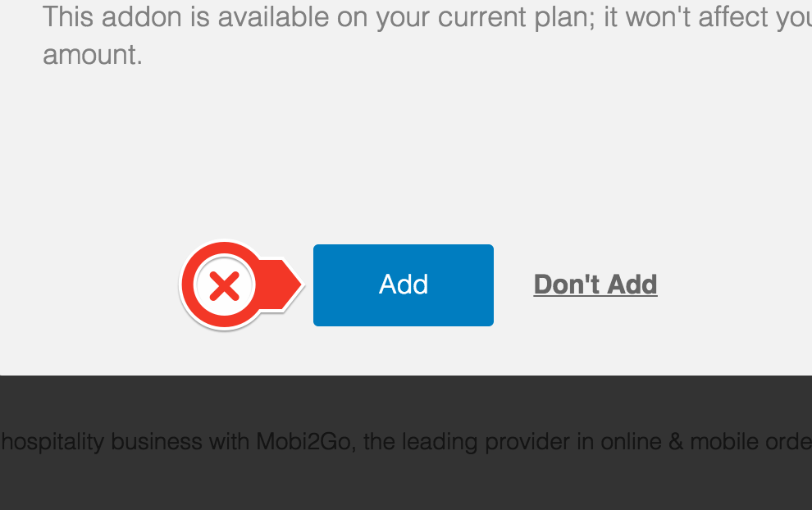Click the bottom edge of the dialog panel
The image size is (812, 510).
tap(406, 374)
